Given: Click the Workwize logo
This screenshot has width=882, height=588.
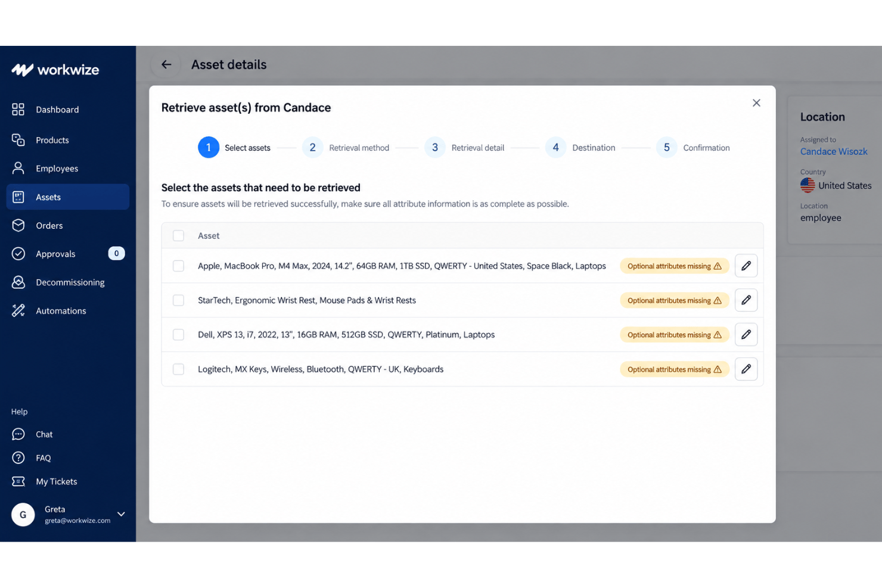Looking at the screenshot, I should click(55, 70).
